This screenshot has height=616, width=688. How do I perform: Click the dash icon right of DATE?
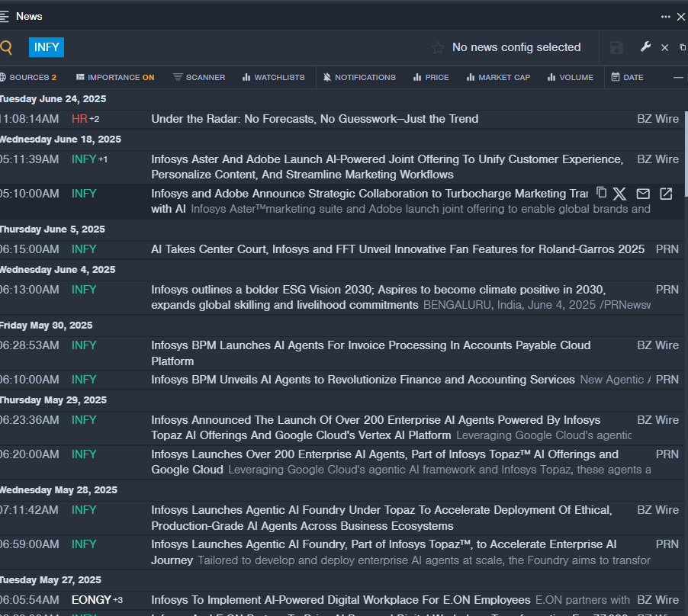(x=678, y=77)
